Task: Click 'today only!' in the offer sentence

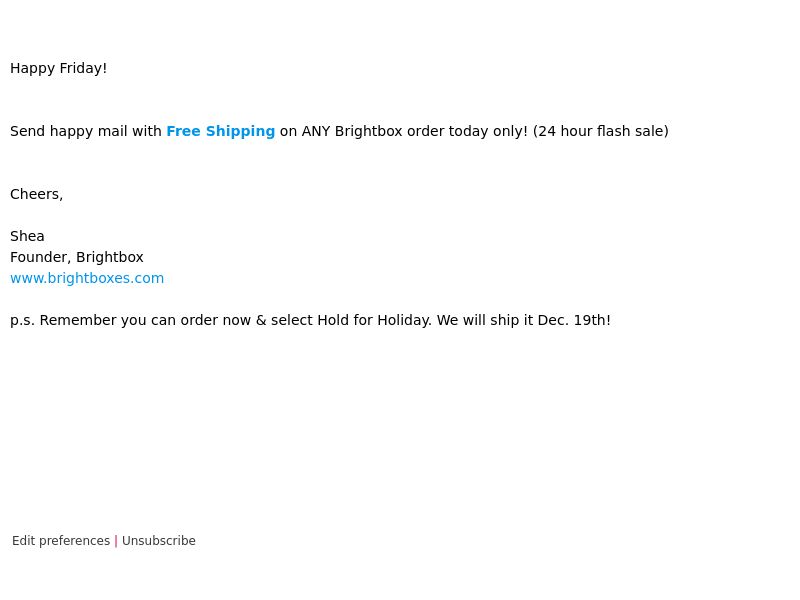Action: (488, 131)
